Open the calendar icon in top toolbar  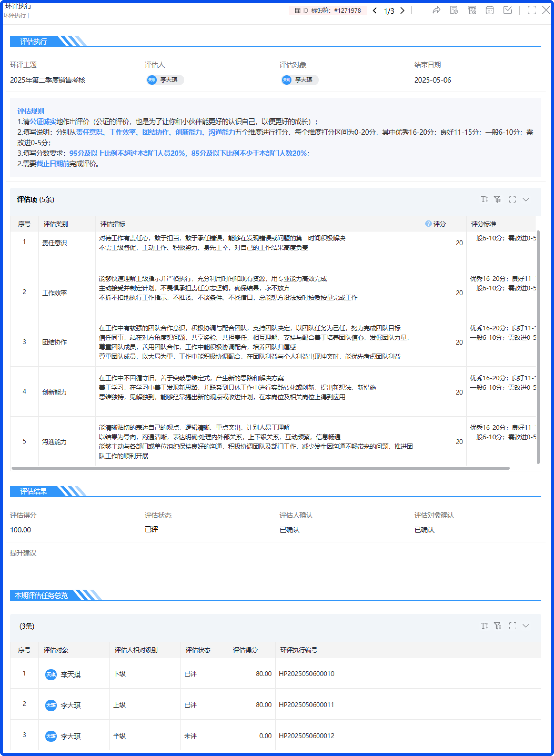490,11
